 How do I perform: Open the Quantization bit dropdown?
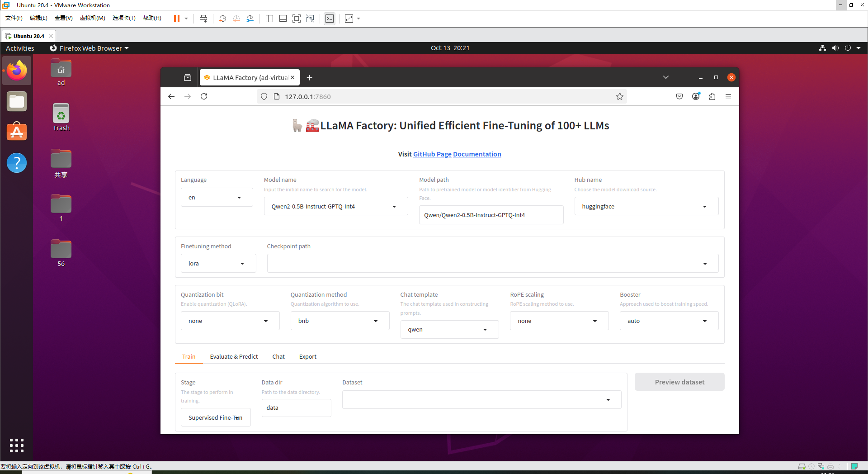(230, 321)
